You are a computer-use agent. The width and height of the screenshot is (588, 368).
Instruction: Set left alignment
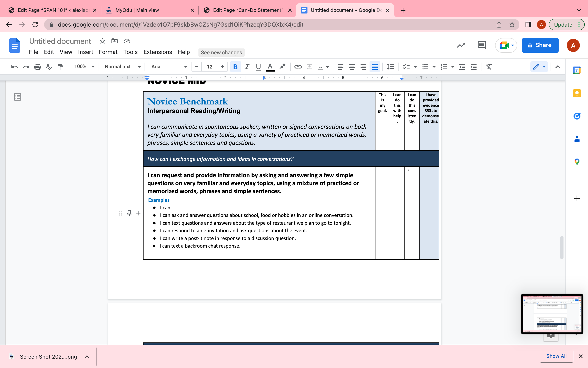(340, 67)
